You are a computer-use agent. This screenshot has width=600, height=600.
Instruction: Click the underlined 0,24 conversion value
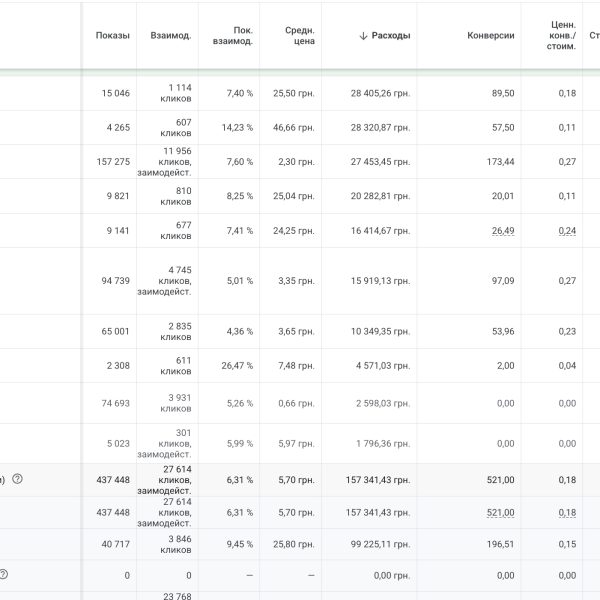click(x=567, y=230)
